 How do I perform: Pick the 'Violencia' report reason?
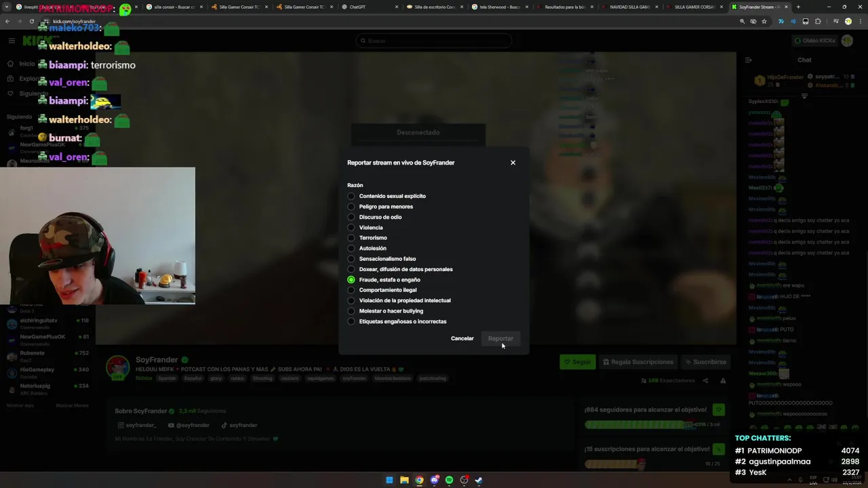(x=366, y=228)
